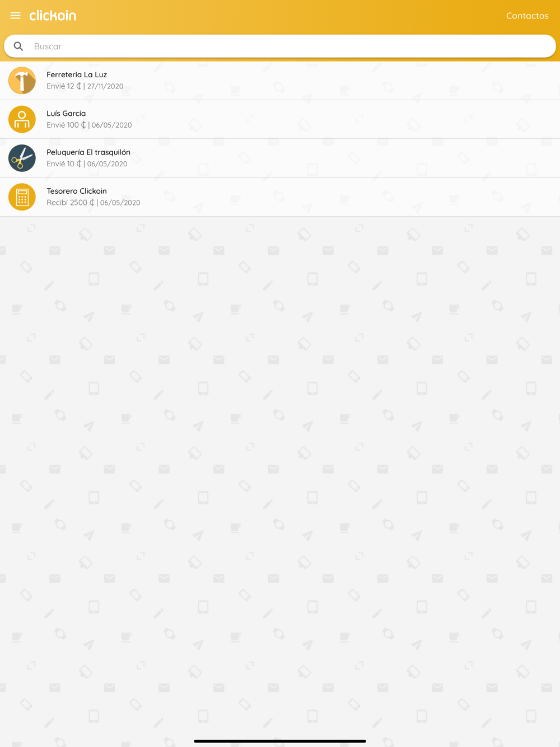Select the Tesorero Clickoin contact name

click(x=77, y=191)
